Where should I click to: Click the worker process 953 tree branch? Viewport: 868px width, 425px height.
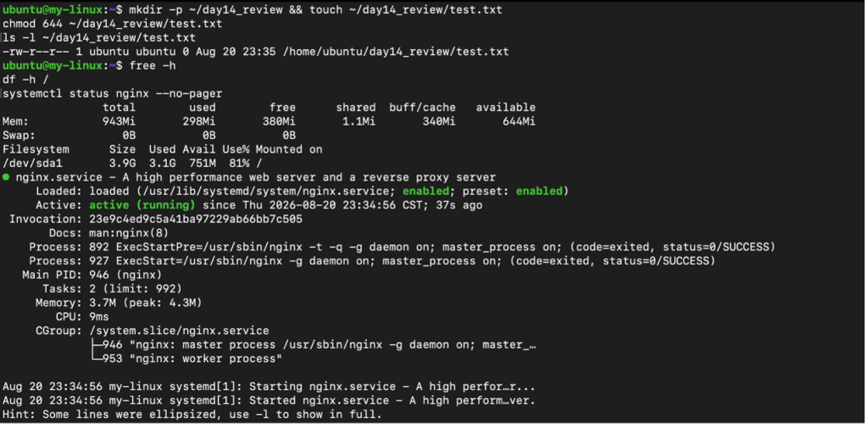coord(186,359)
